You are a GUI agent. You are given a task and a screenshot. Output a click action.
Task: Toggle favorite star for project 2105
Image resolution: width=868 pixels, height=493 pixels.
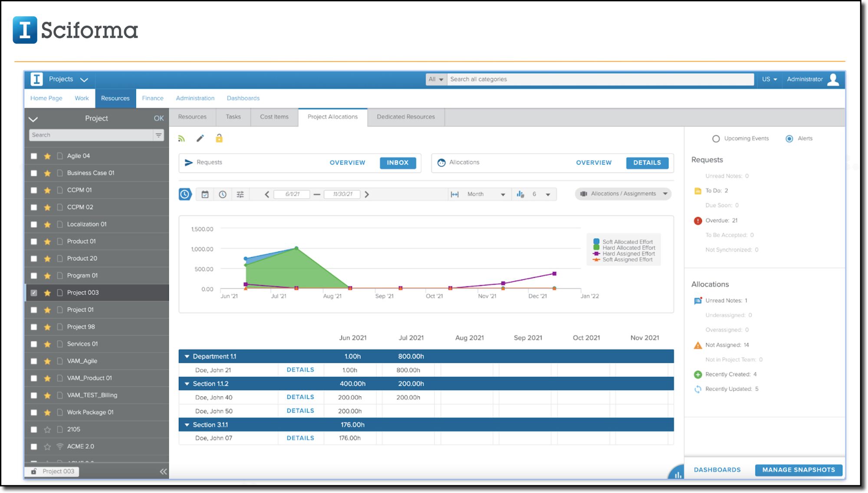point(47,429)
